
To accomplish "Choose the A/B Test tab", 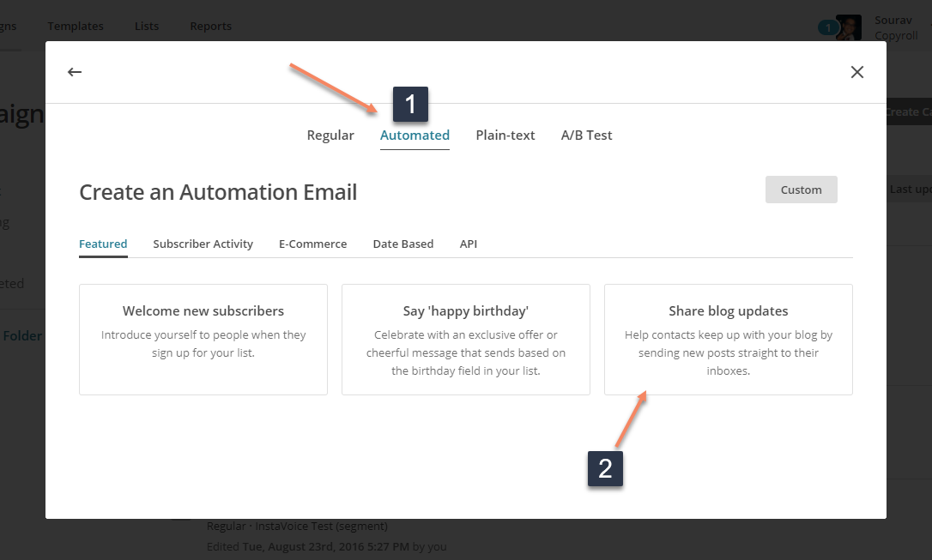I will click(586, 135).
